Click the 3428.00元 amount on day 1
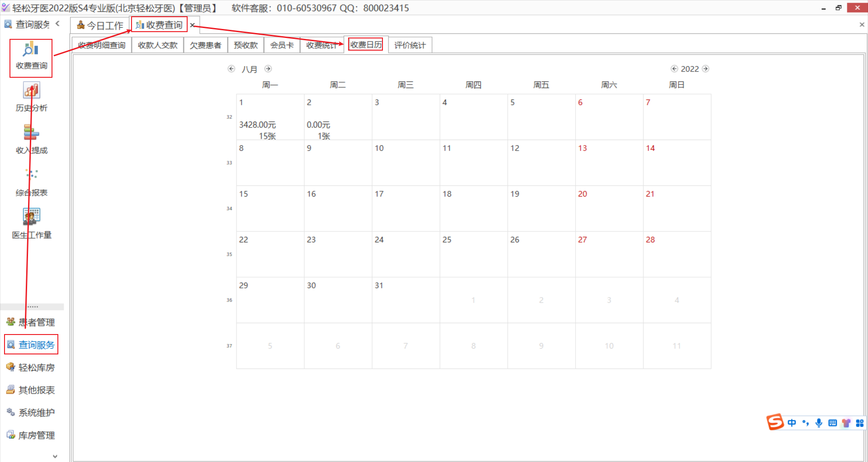 click(x=257, y=125)
